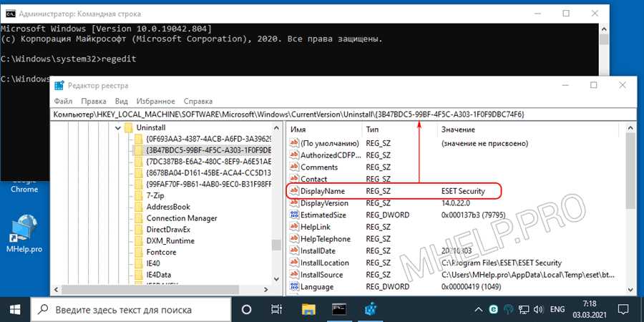Open the MHelp.pro desktop shortcut
Screen dimensions: 644x322
coord(24,234)
